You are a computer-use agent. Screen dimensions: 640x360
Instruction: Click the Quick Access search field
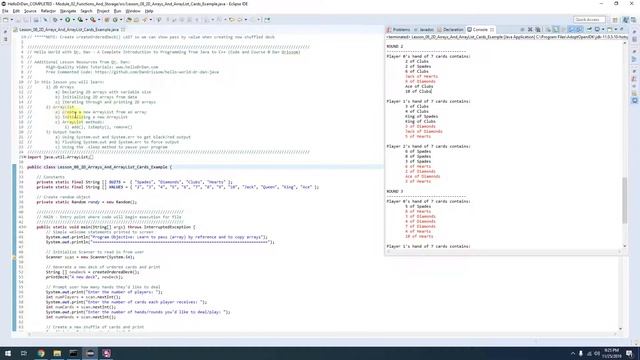(589, 19)
